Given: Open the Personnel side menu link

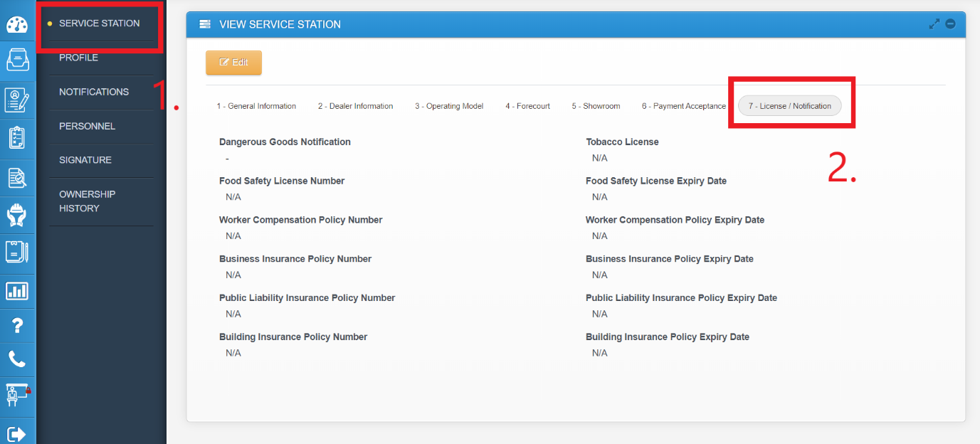Looking at the screenshot, I should click(x=87, y=126).
